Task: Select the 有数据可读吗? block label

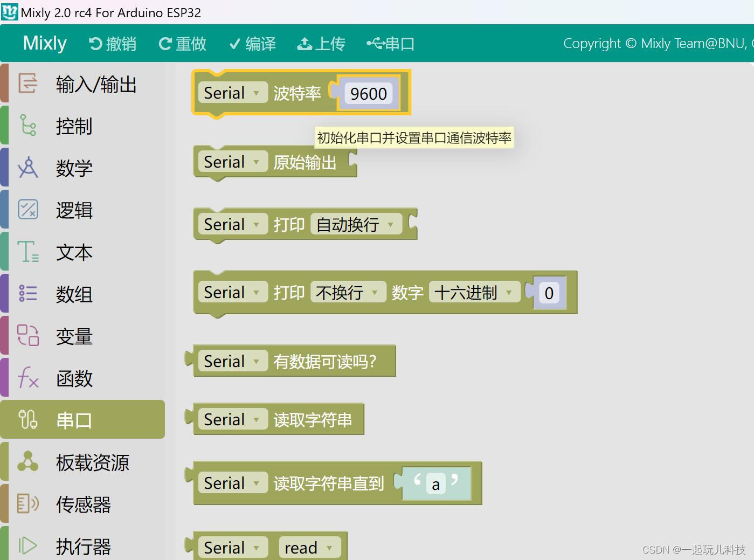Action: 325,362
